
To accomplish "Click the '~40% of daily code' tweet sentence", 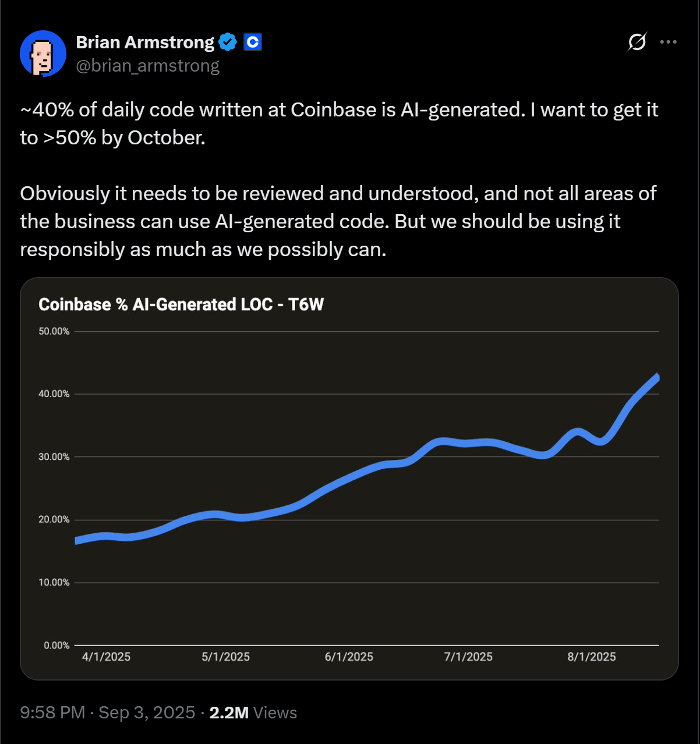I will pyautogui.click(x=339, y=123).
